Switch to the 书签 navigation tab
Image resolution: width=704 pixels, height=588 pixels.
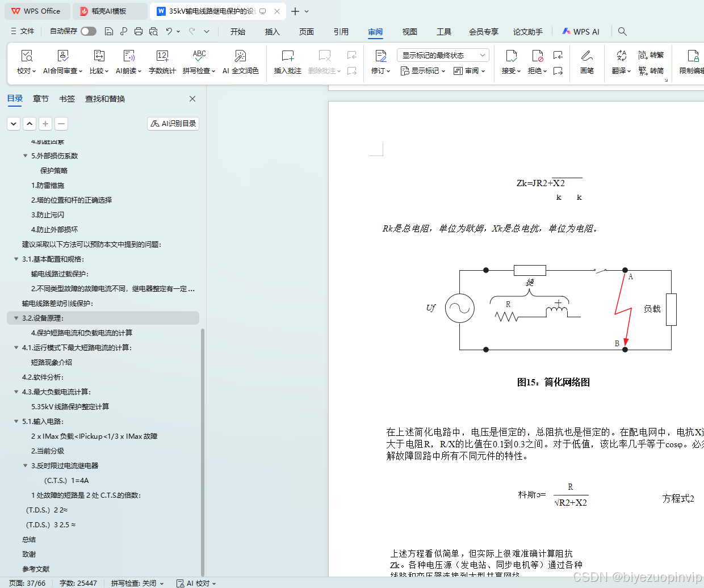pyautogui.click(x=67, y=99)
